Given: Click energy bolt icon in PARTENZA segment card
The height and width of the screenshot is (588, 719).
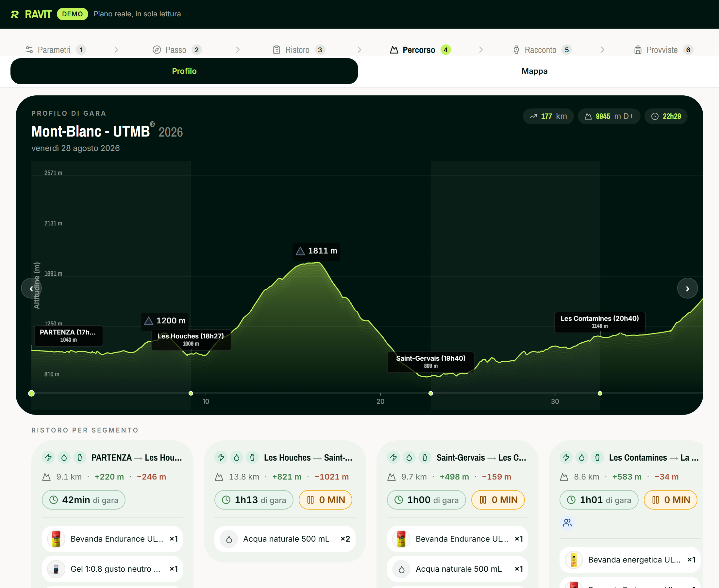Looking at the screenshot, I should click(x=48, y=458).
